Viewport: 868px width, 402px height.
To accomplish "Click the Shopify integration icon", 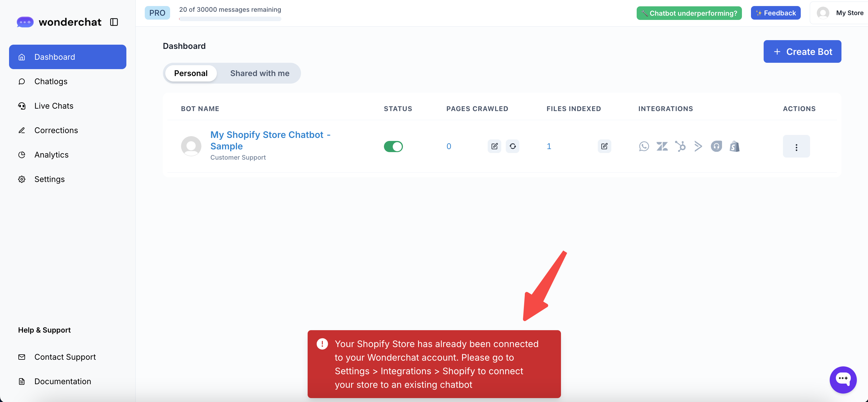I will pyautogui.click(x=735, y=146).
